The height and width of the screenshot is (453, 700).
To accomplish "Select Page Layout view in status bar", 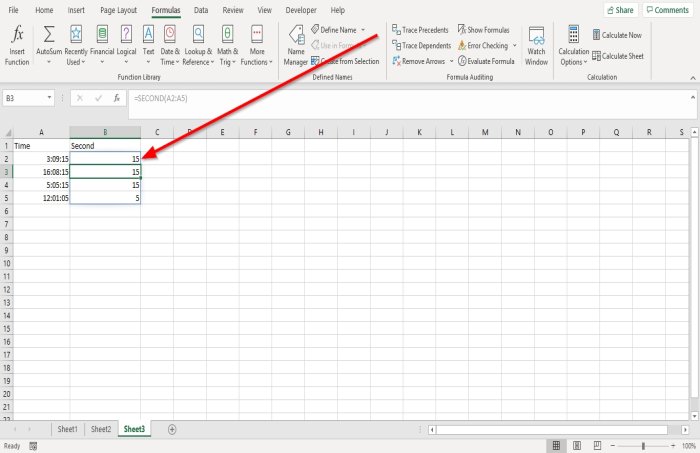I will pos(577,445).
